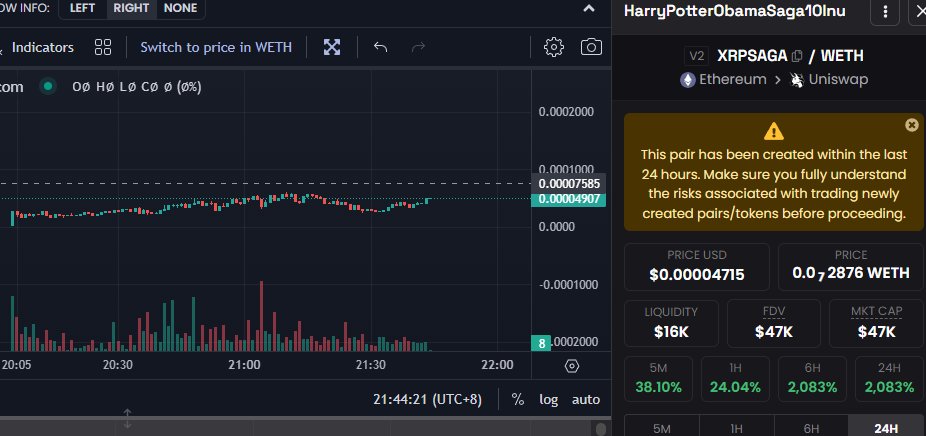926x436 pixels.
Task: Click current price label 0.00004907 on axis
Action: coord(569,199)
